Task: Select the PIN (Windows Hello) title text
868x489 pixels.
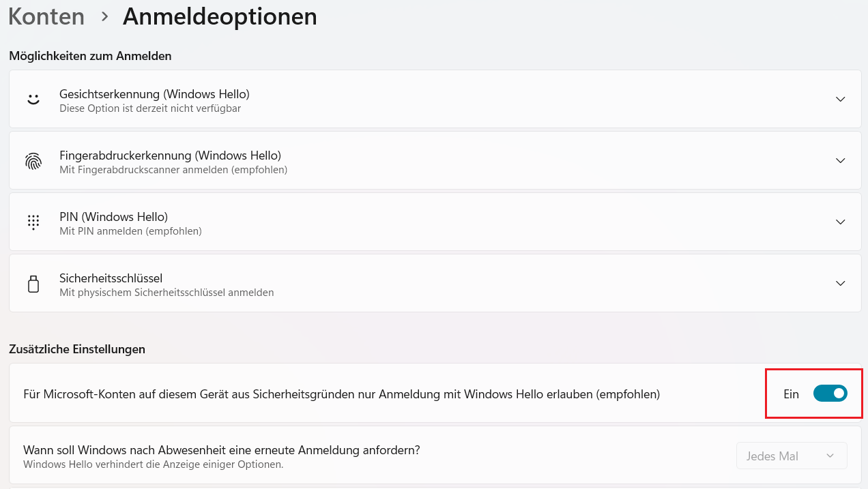Action: pos(113,216)
